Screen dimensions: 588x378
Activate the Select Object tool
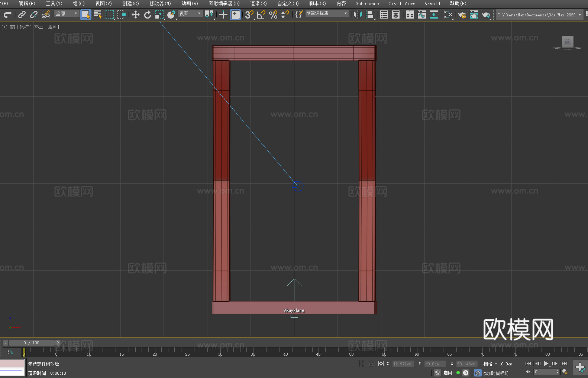(x=86, y=14)
